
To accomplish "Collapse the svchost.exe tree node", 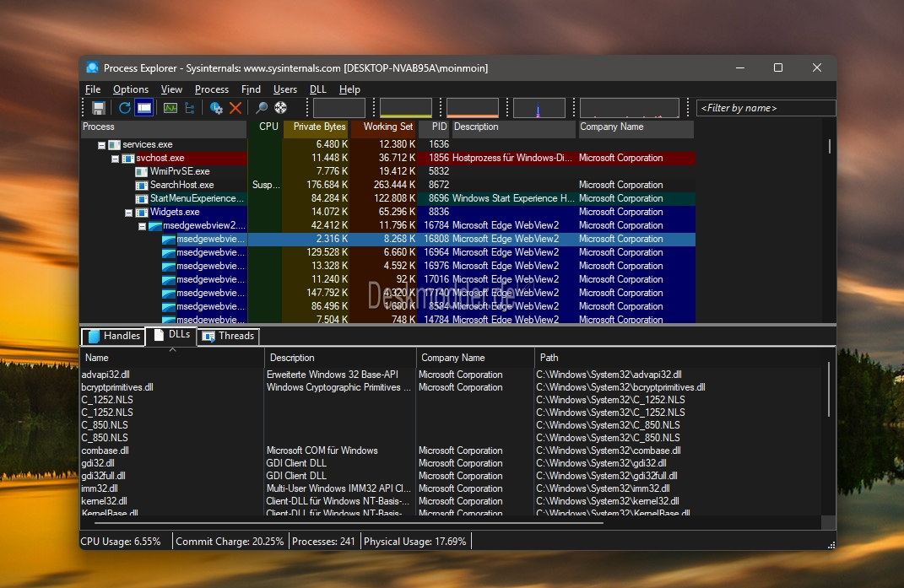I will pyautogui.click(x=115, y=159).
